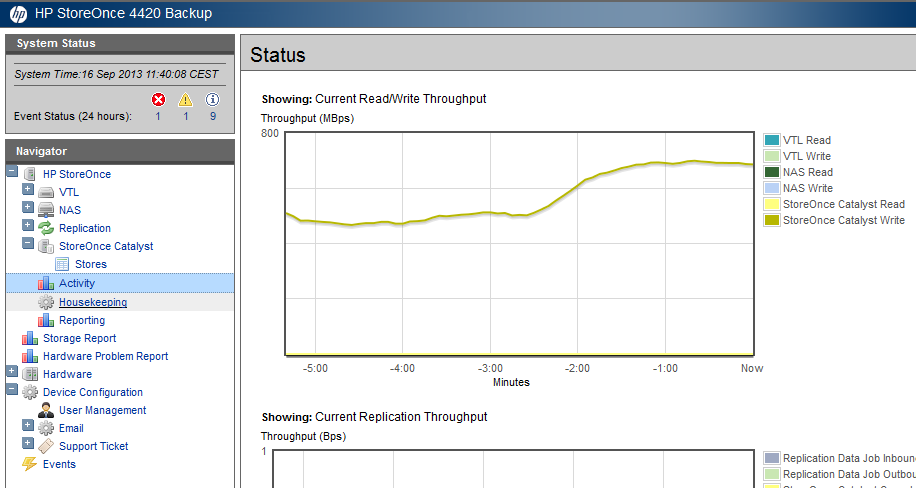The image size is (916, 488).
Task: Expand the VTL tree node
Action: coord(27,189)
